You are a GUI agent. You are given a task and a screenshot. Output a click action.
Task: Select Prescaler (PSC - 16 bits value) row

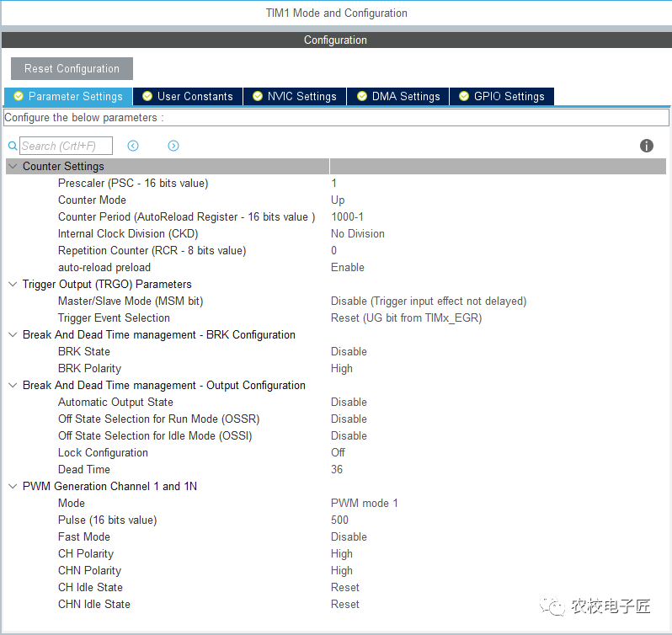[336, 184]
